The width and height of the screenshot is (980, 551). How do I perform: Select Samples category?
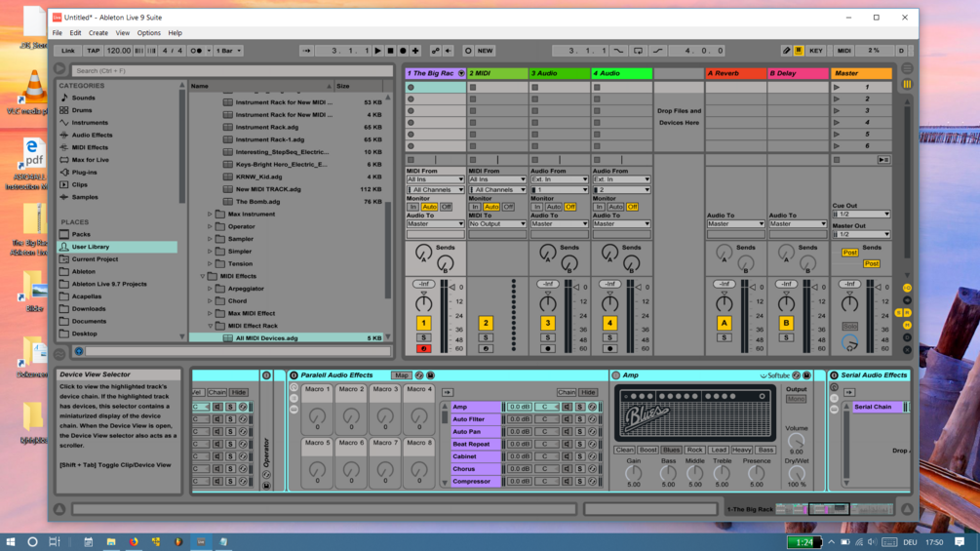point(85,197)
